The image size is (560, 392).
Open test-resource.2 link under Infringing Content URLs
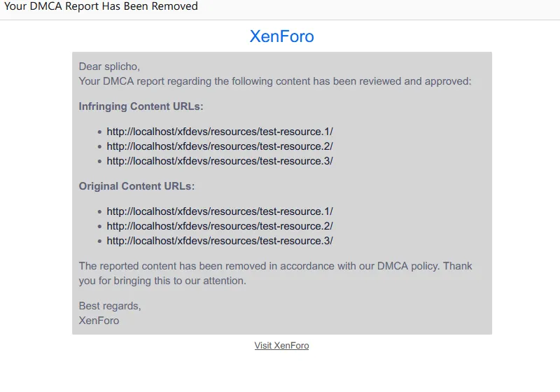(219, 146)
